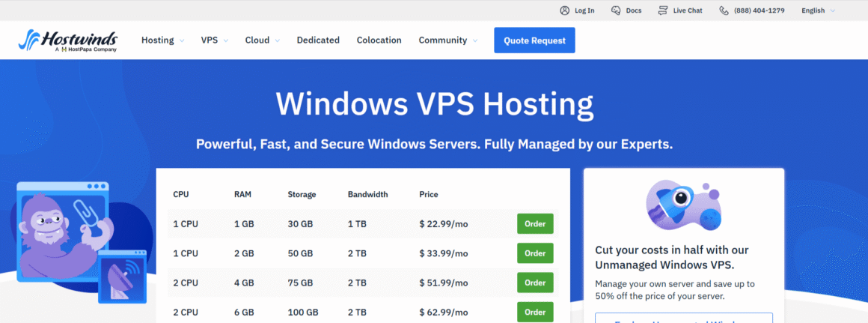Open the Hosting menu

(157, 40)
